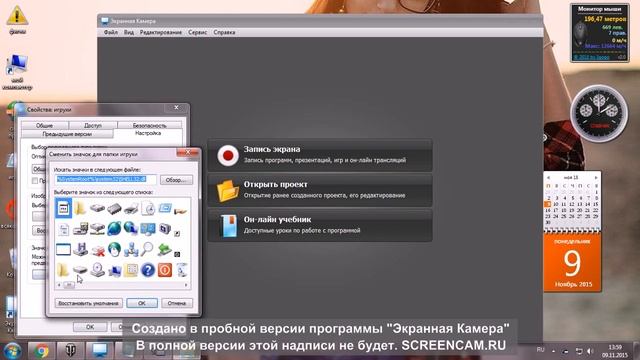Screen dimensions: 640x360
Task: Click the Обзор... browse button
Action: point(176,180)
